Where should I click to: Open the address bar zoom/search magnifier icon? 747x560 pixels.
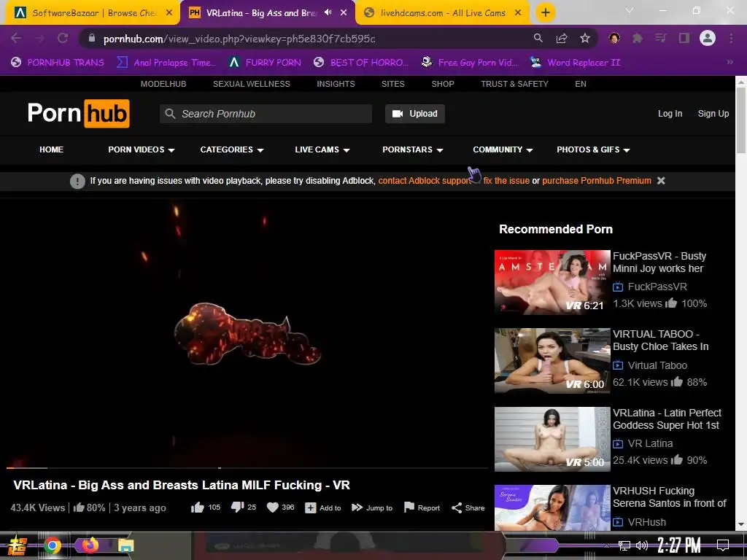coord(538,38)
